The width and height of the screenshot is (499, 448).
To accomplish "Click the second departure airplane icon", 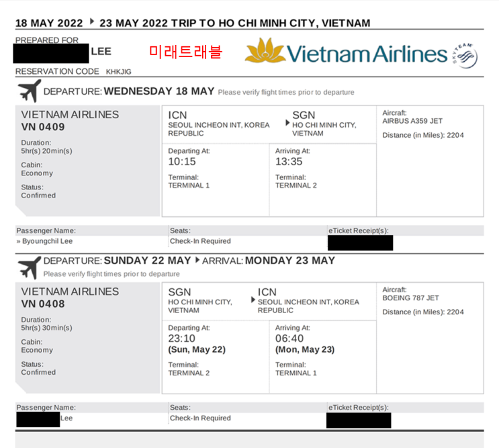I will click(x=29, y=267).
